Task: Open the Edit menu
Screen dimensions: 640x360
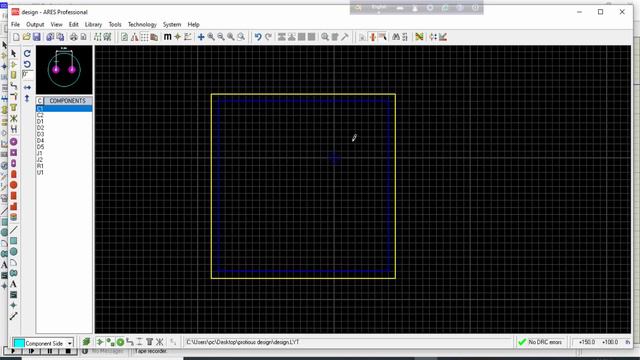Action: (73, 24)
